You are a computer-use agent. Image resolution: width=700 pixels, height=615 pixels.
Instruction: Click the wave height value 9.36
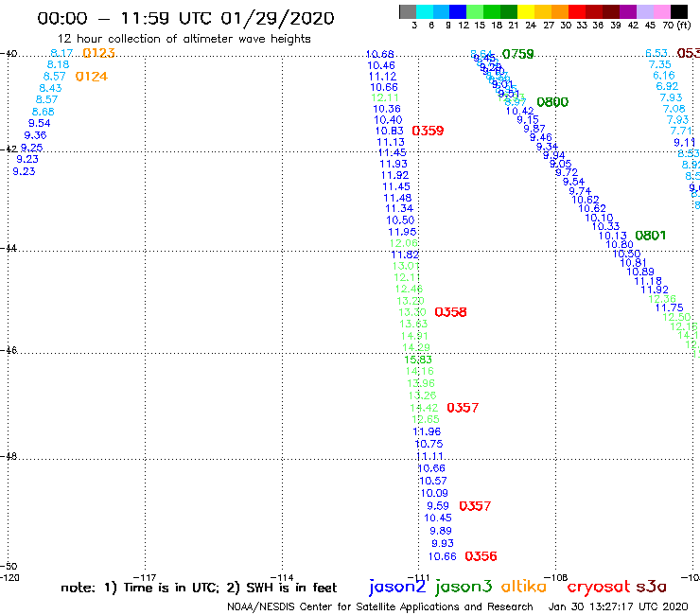pyautogui.click(x=35, y=135)
